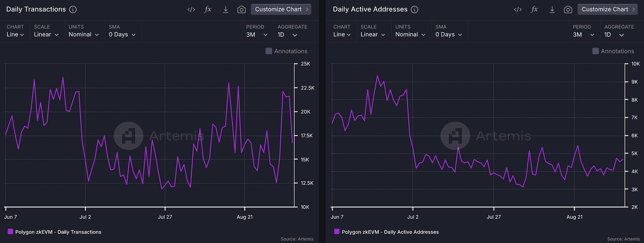Click Daily Active Addresses chart title

click(x=370, y=9)
